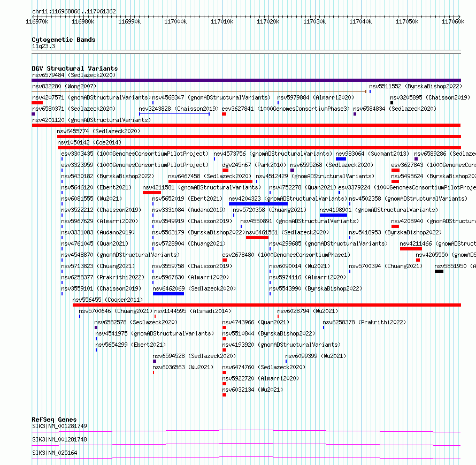Open nsv3205895 (Chaisson2019) label
The height and width of the screenshot is (465, 476).
[430, 97]
